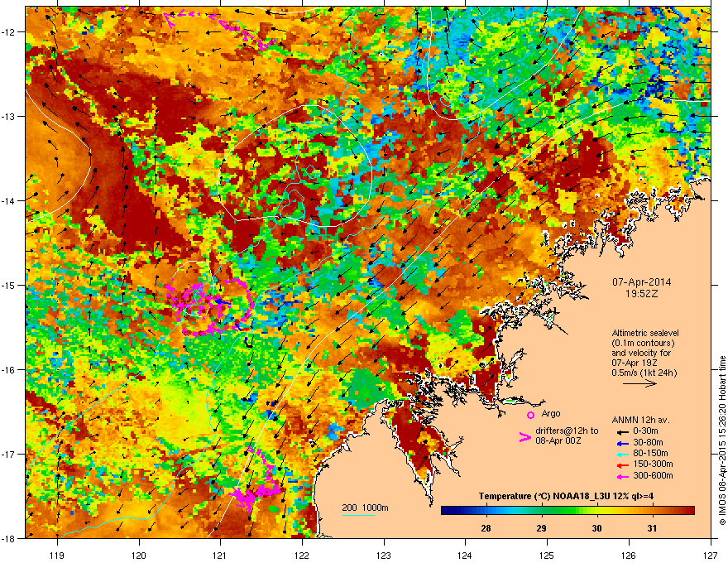
Task: Click the time label 19:52Z
Action: [x=642, y=294]
